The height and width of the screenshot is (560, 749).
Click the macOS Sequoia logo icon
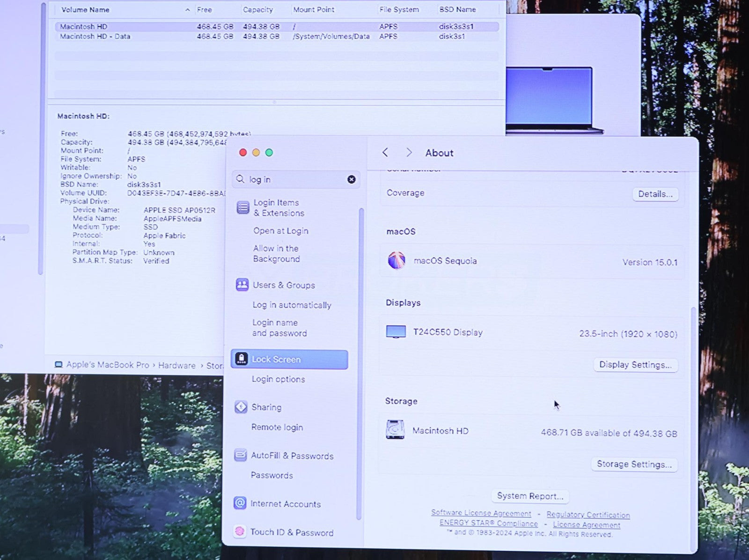[x=397, y=260]
